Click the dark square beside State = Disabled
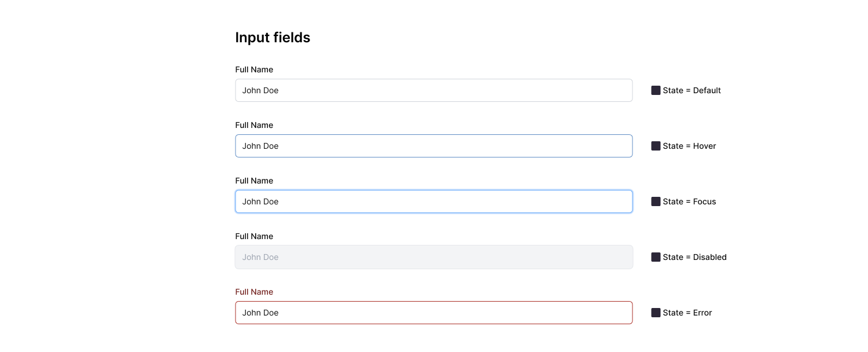Screen dimensions: 868x352 656,257
